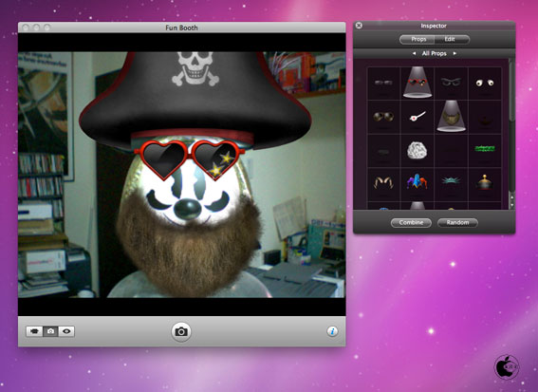
Task: Select the heart-shaped sunglasses prop
Action: point(417,83)
